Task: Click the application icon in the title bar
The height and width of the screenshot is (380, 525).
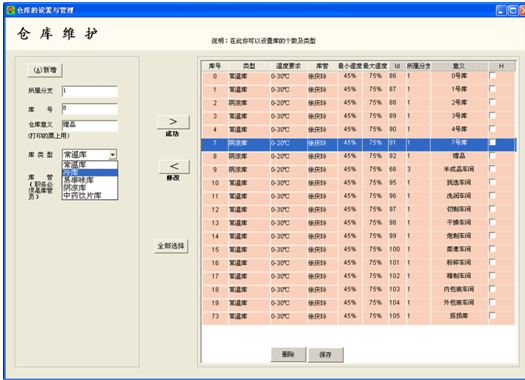Action: (x=10, y=10)
